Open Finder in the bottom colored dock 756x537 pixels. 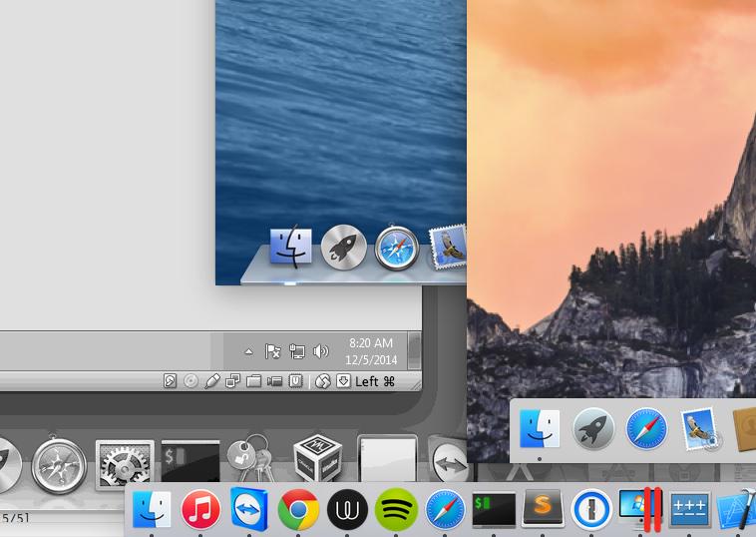pyautogui.click(x=152, y=510)
